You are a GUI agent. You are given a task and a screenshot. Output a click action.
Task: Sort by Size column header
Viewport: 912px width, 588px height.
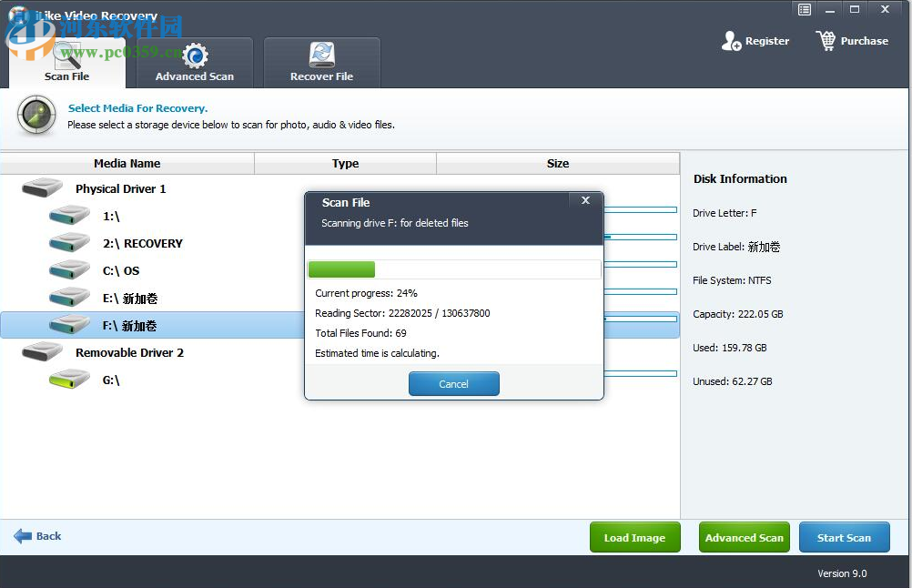pos(558,164)
